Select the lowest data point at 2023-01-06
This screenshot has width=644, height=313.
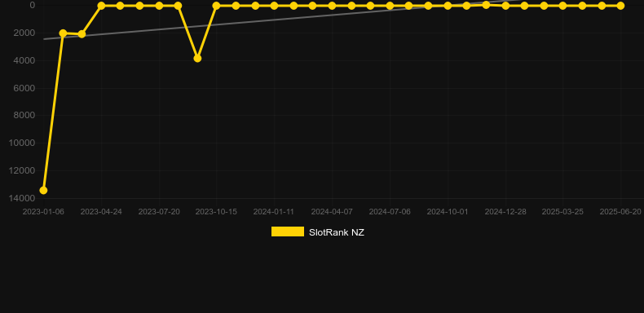tap(43, 190)
